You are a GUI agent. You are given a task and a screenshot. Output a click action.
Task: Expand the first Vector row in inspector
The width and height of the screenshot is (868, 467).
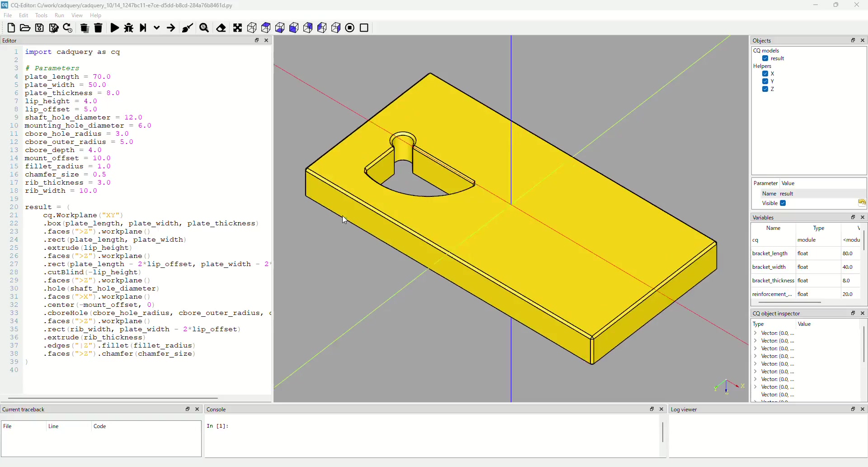pyautogui.click(x=756, y=333)
